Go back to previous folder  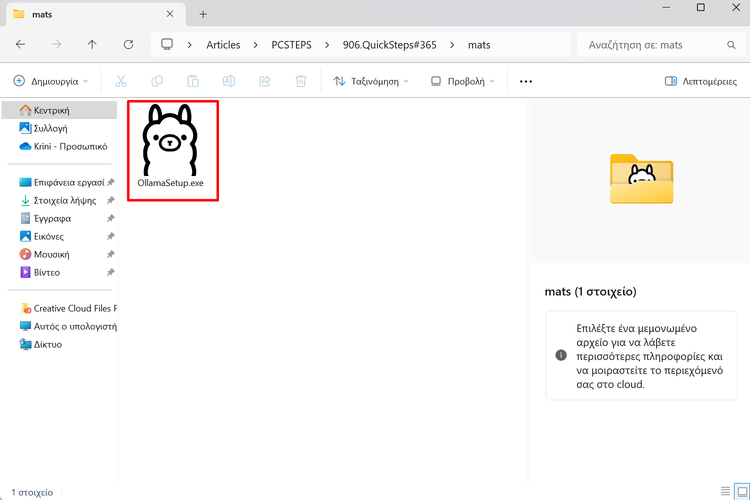point(21,44)
